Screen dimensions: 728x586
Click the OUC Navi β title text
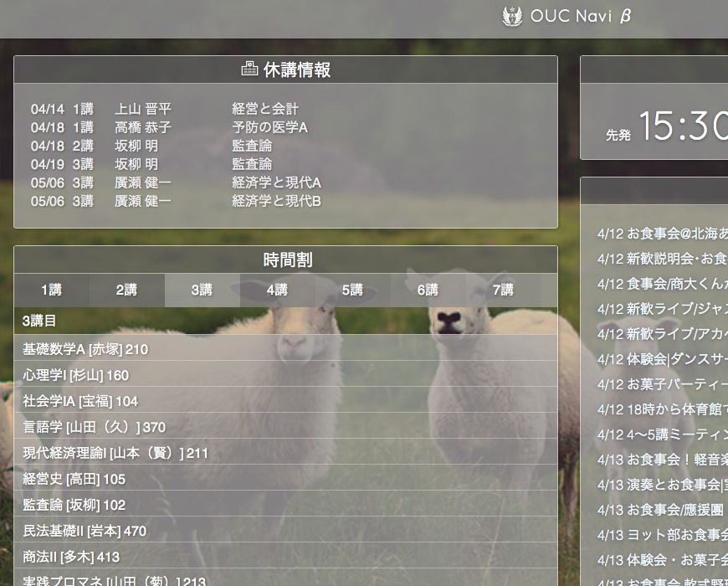coord(581,16)
